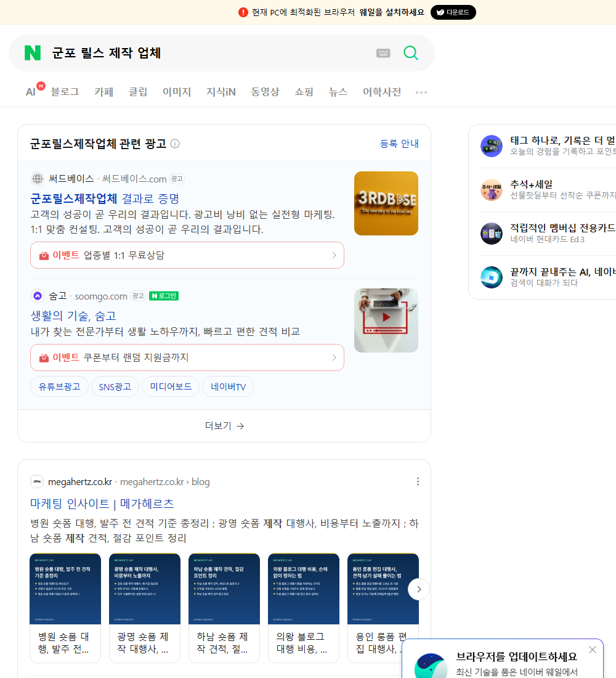Click the megahertz.co.kr › blog URL path
This screenshot has width=616, height=678.
point(164,482)
